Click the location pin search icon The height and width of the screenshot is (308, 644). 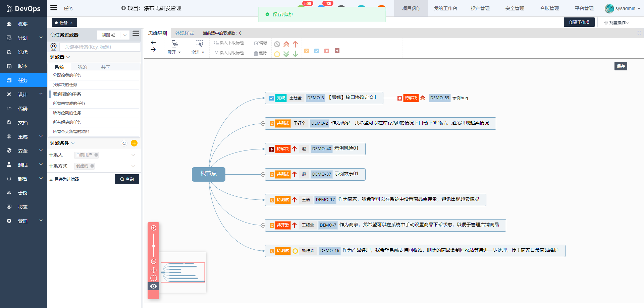tap(54, 47)
